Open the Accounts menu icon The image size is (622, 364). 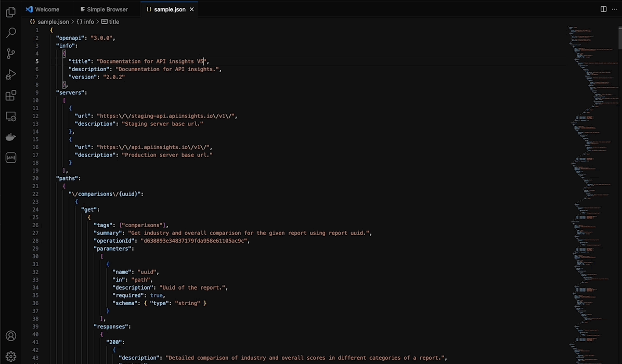click(x=10, y=336)
